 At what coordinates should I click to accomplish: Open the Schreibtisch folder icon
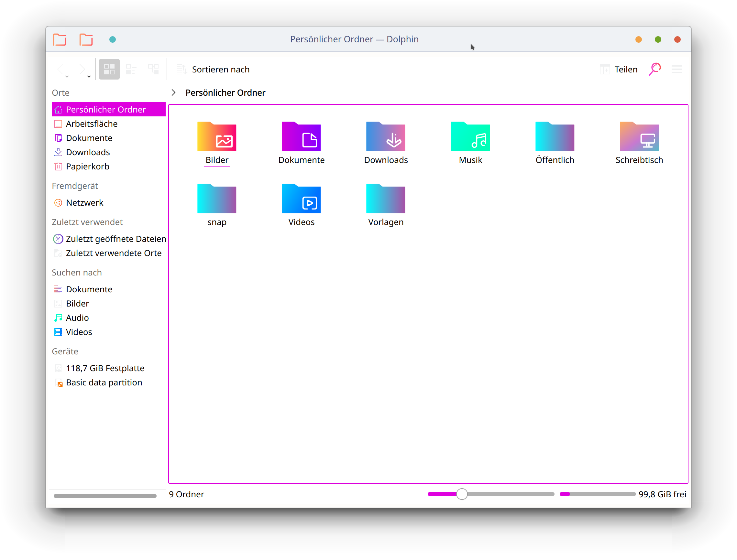click(639, 137)
